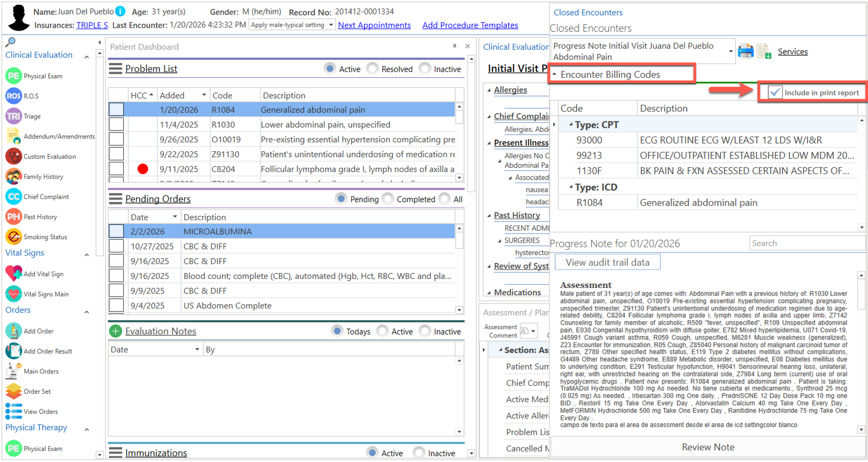Click the patient info icon beside name
Image resolution: width=868 pixels, height=462 pixels.
pos(120,11)
